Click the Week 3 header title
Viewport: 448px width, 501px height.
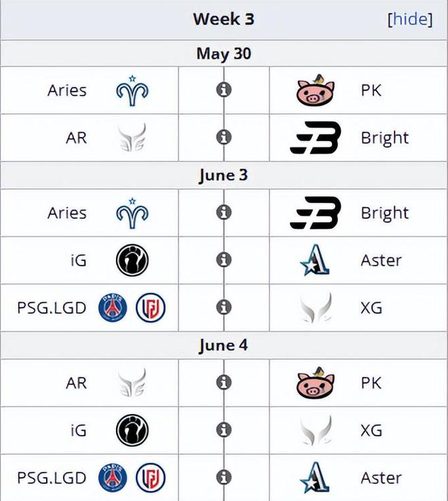pos(224,19)
